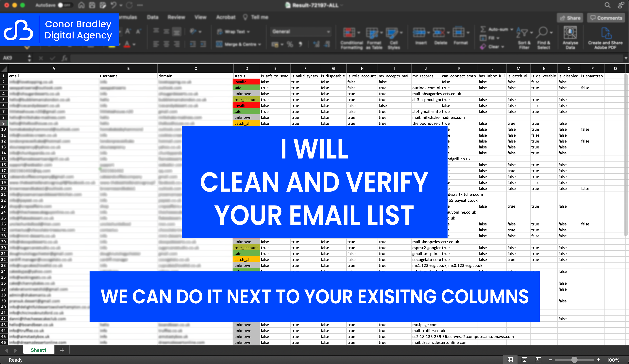The height and width of the screenshot is (364, 629).
Task: Open the Data ribbon tab
Action: pyautogui.click(x=153, y=17)
